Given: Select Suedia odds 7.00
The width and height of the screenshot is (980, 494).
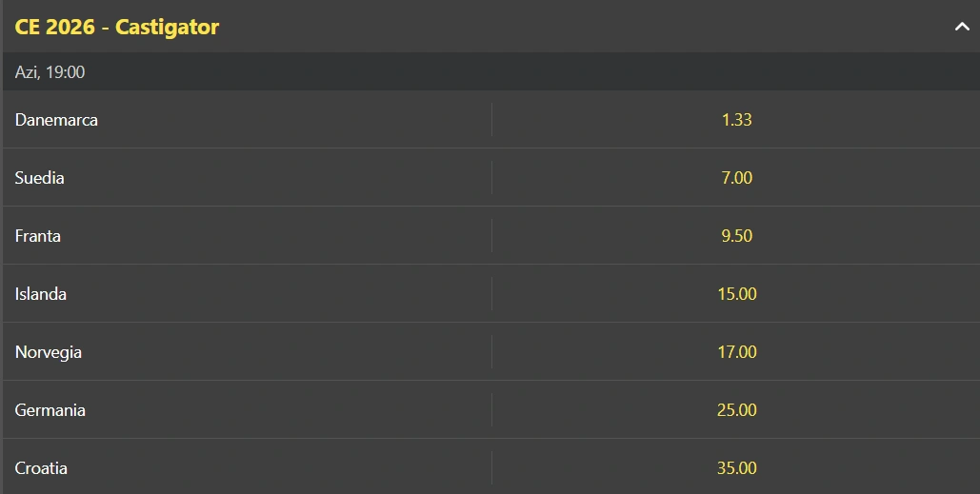Looking at the screenshot, I should (736, 178).
